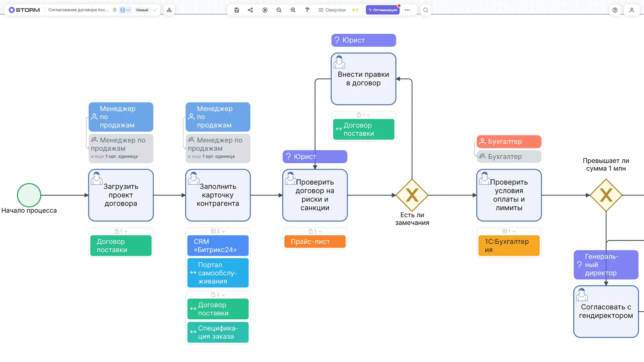Open the help question mark icon
This screenshot has width=644, height=362.
[615, 10]
